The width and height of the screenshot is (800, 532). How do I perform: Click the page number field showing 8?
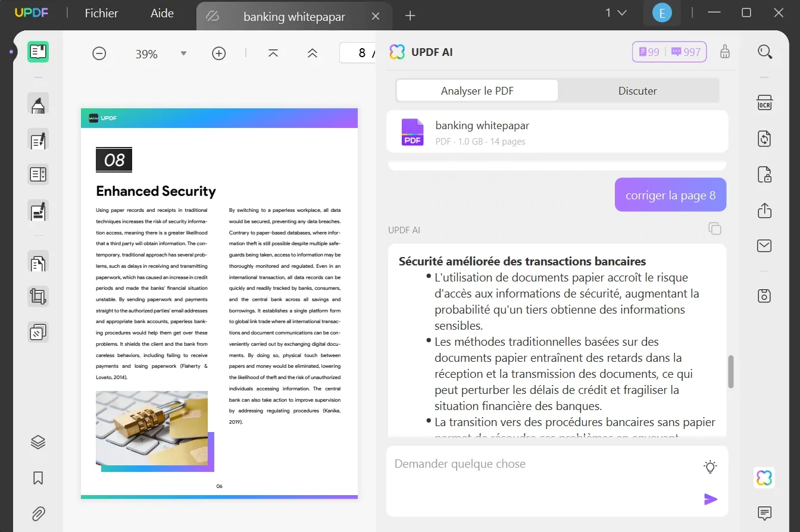coord(357,53)
